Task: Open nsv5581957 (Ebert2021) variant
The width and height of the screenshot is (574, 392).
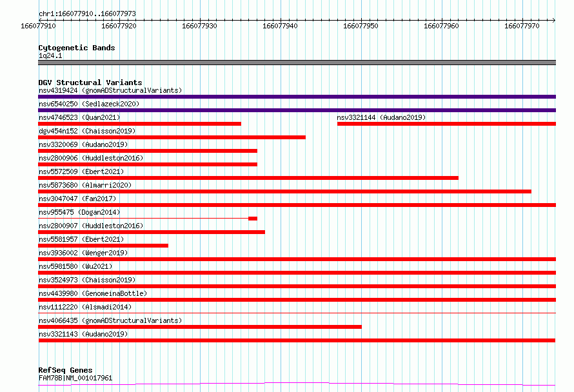Action: coord(81,239)
